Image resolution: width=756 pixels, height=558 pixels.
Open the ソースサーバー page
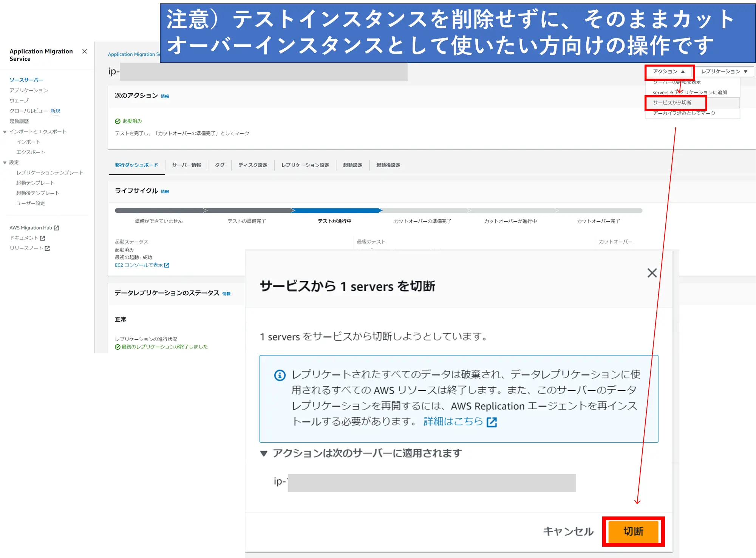26,80
